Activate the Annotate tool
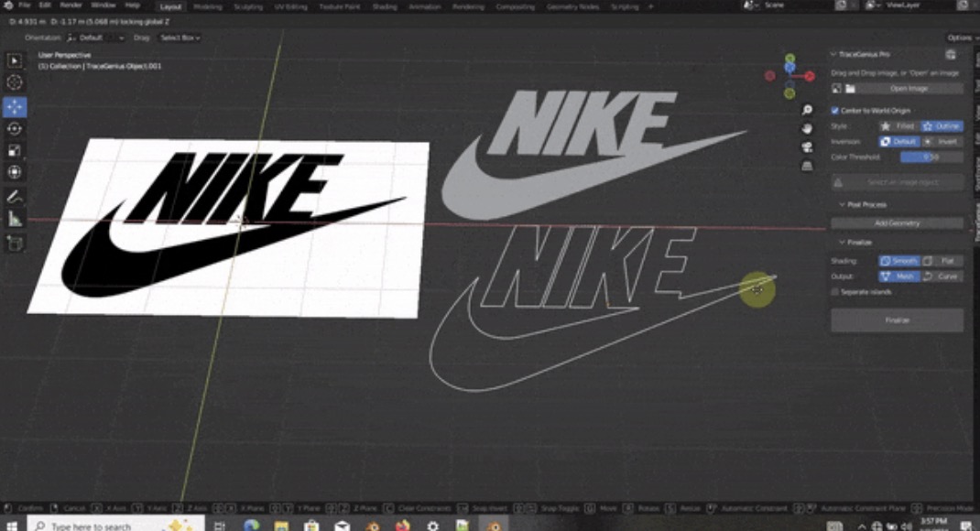Viewport: 980px width, 531px height. click(15, 197)
